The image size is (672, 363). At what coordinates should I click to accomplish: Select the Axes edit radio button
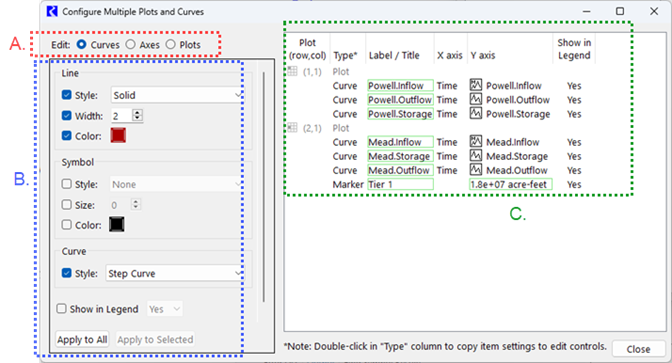(x=131, y=45)
